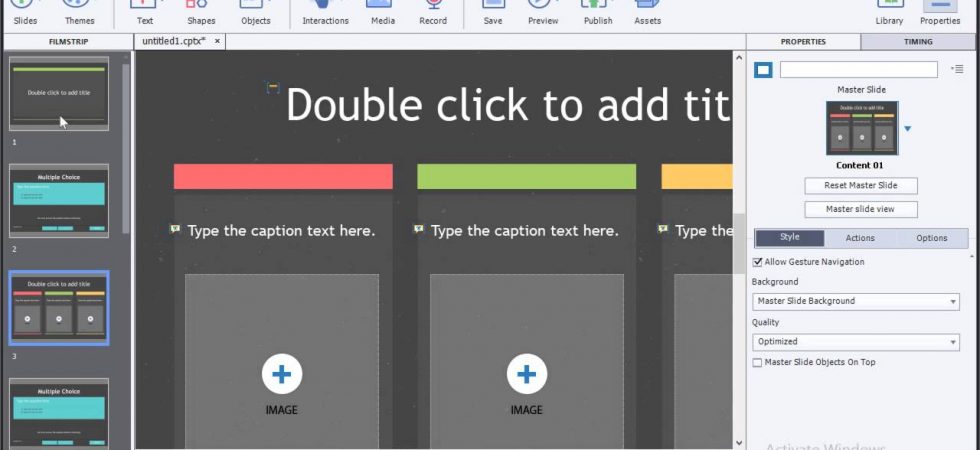
Task: Switch to the Actions tab
Action: click(860, 238)
